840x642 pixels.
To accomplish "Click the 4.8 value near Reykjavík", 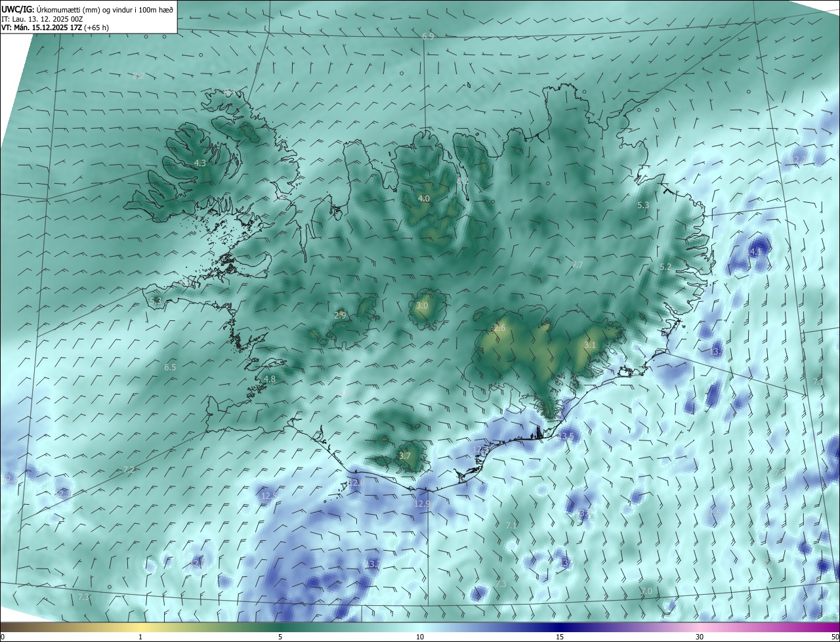I will [x=270, y=379].
